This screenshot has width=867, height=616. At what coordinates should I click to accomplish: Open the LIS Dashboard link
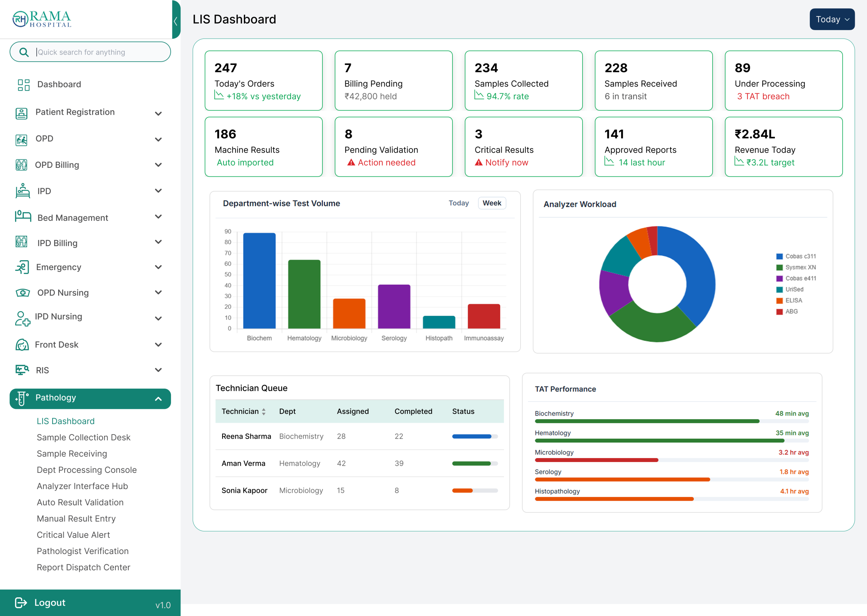pyautogui.click(x=66, y=421)
